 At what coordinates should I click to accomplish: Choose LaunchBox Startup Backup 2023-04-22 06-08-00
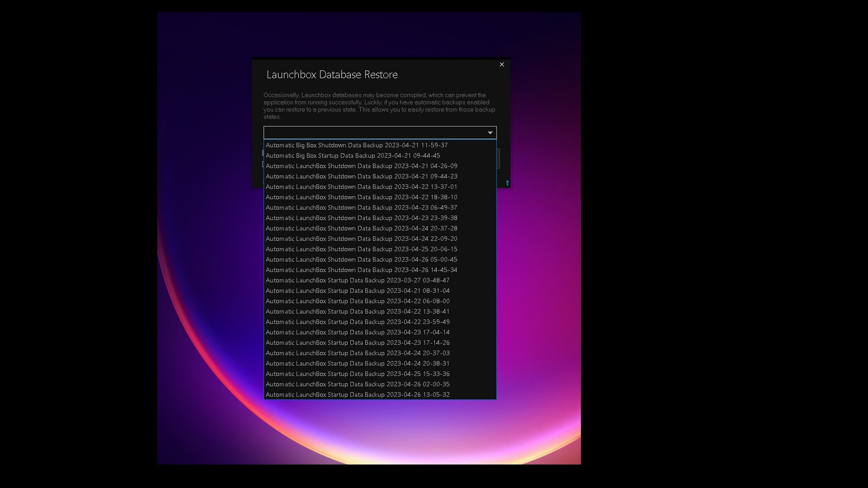380,301
